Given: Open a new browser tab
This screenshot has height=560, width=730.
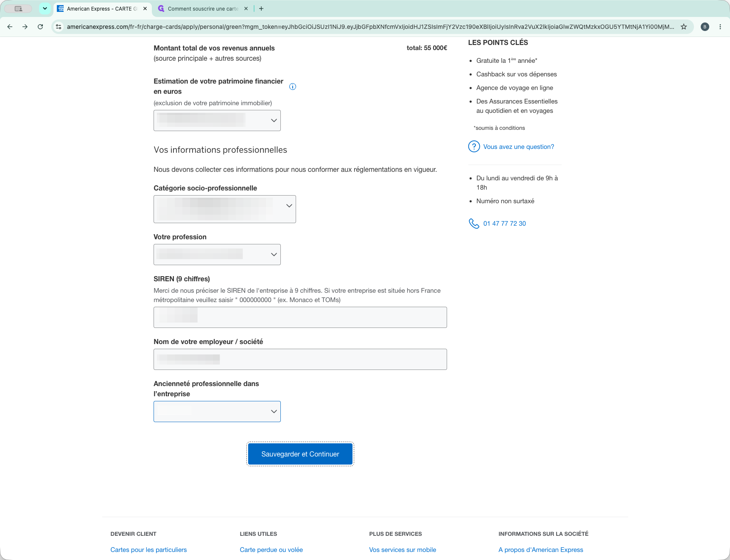Looking at the screenshot, I should (261, 8).
